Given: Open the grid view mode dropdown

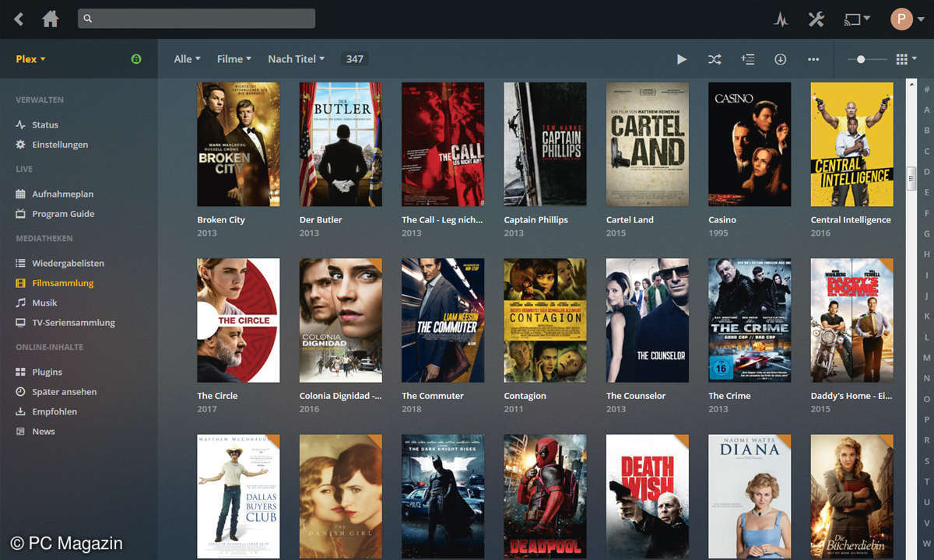Looking at the screenshot, I should tap(906, 59).
